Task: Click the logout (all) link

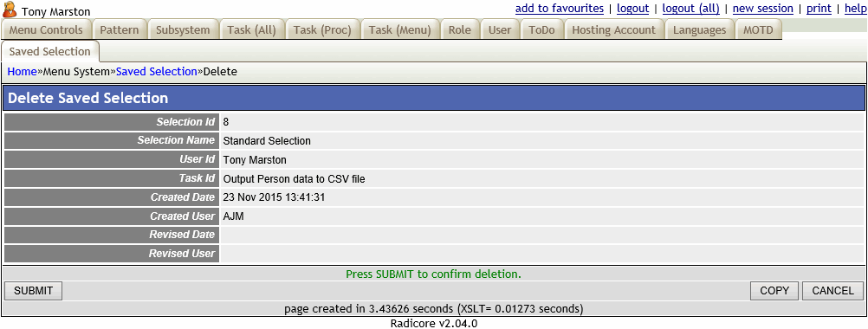Action: pos(691,9)
